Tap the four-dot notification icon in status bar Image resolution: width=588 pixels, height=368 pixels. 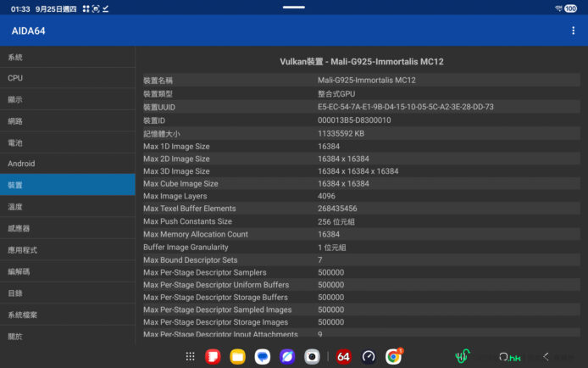point(86,8)
